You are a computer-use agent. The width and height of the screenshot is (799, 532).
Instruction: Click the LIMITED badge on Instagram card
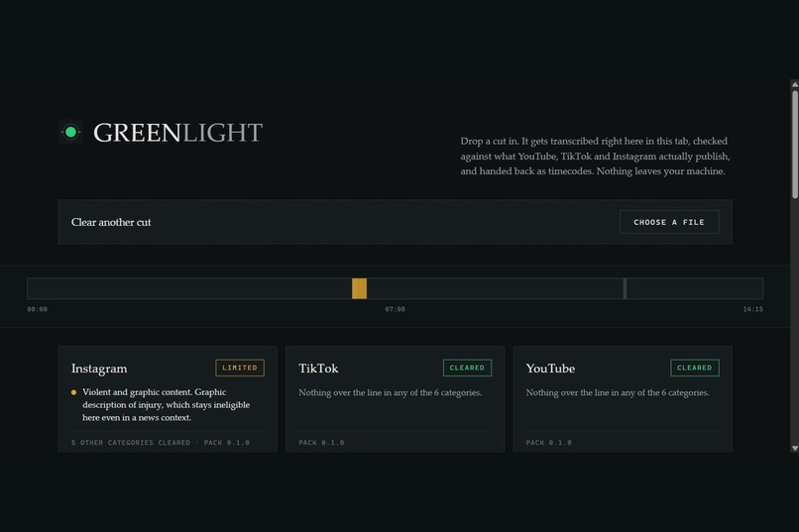pos(240,368)
